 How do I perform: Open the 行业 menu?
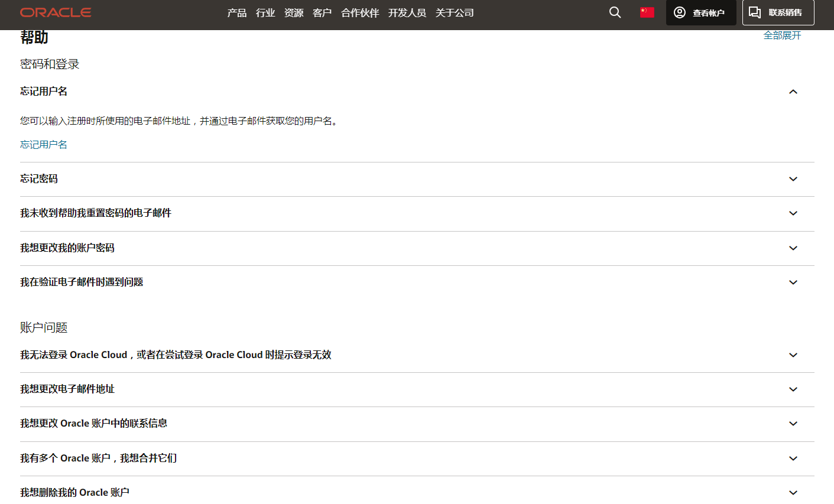[x=265, y=12]
